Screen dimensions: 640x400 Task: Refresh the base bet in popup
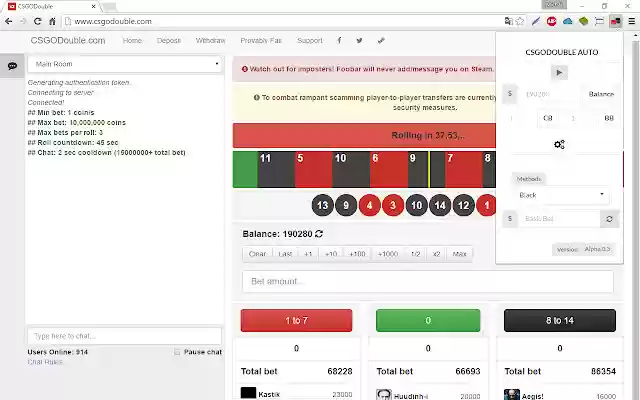[609, 219]
